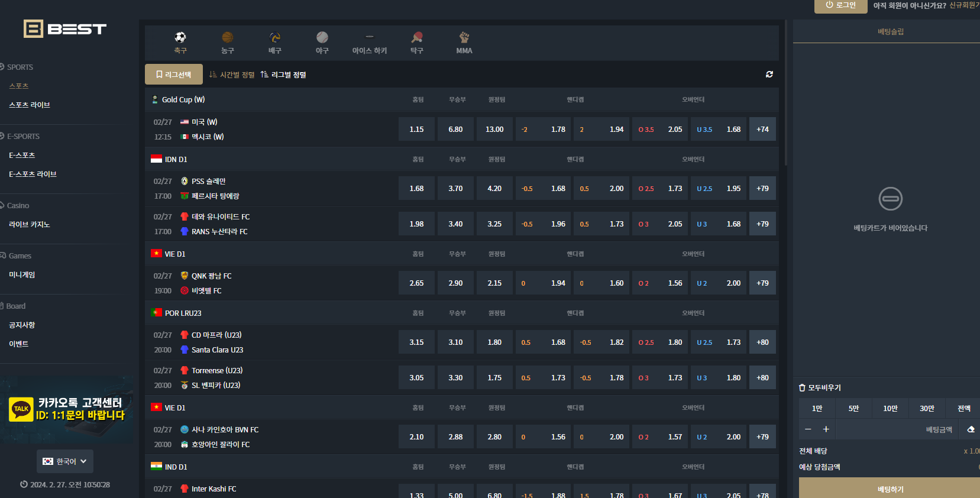Open 라이브 카지노 menu item
The height and width of the screenshot is (498, 980).
(x=30, y=225)
